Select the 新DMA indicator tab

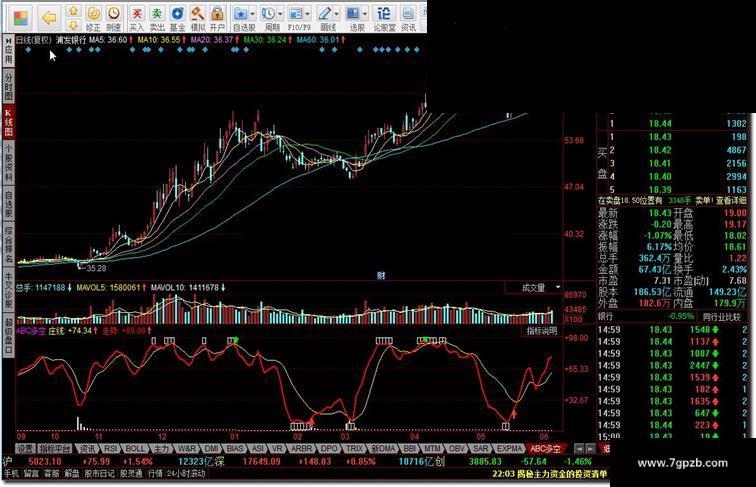[383, 448]
